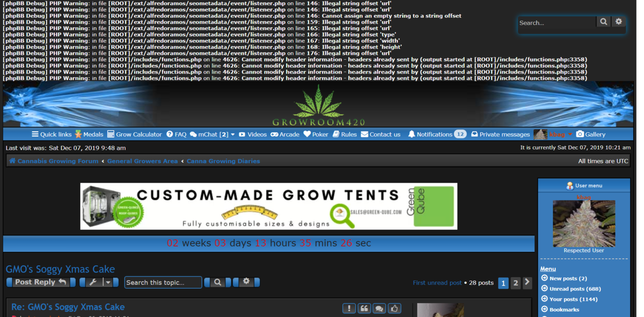Open the Grow Calculator page
This screenshot has height=317, width=644.
[134, 134]
